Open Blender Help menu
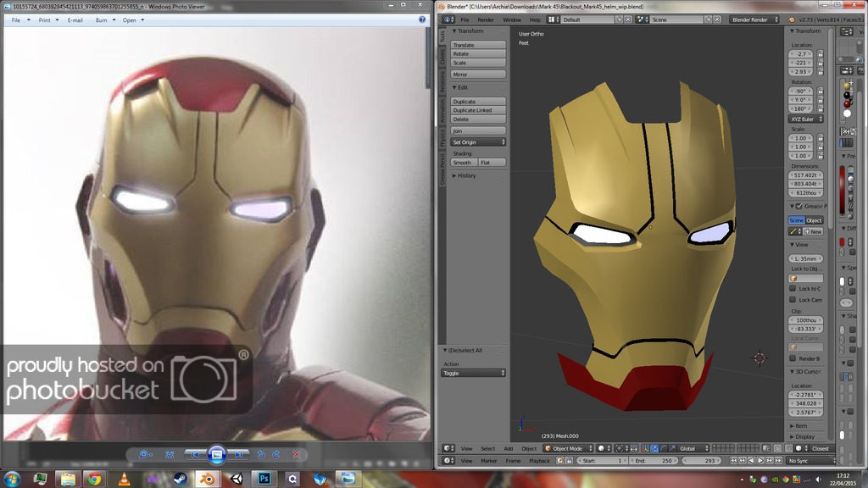This screenshot has height=488, width=868. tap(535, 20)
